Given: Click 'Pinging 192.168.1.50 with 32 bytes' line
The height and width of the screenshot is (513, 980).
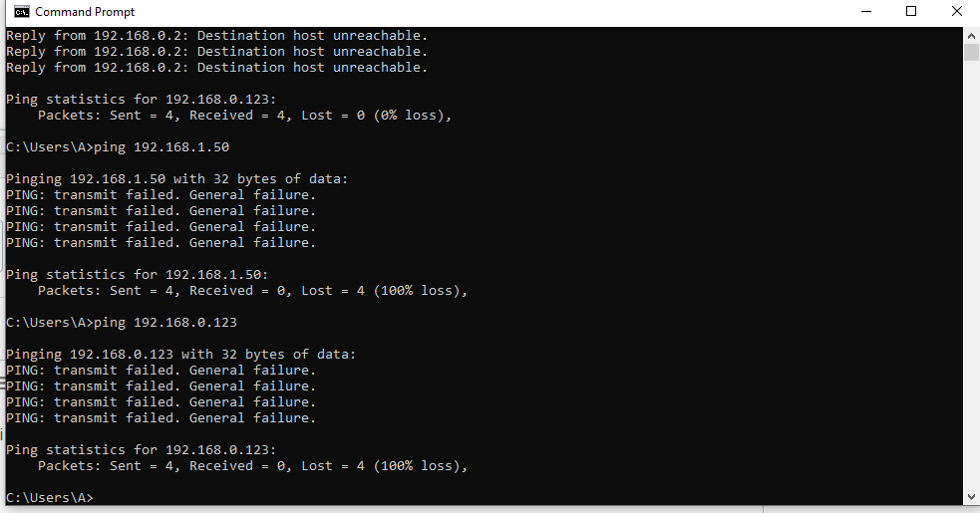Looking at the screenshot, I should 176,178.
